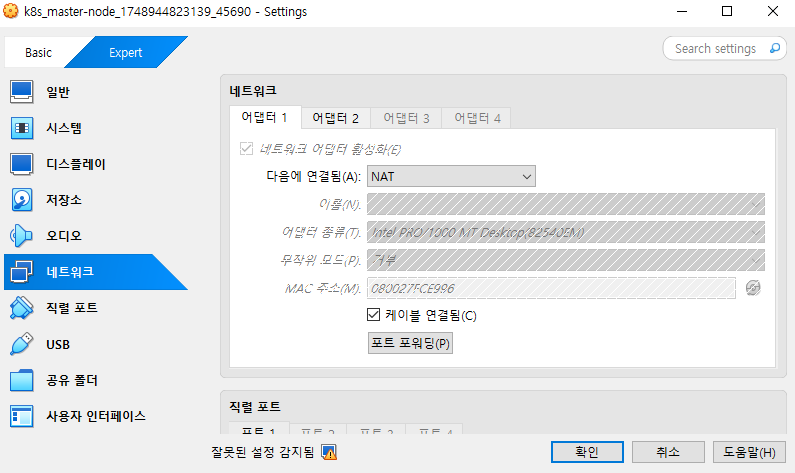Viewport: 795px width, 473px height.
Task: Select the 공유 폴더 sidebar label
Action: pos(72,380)
